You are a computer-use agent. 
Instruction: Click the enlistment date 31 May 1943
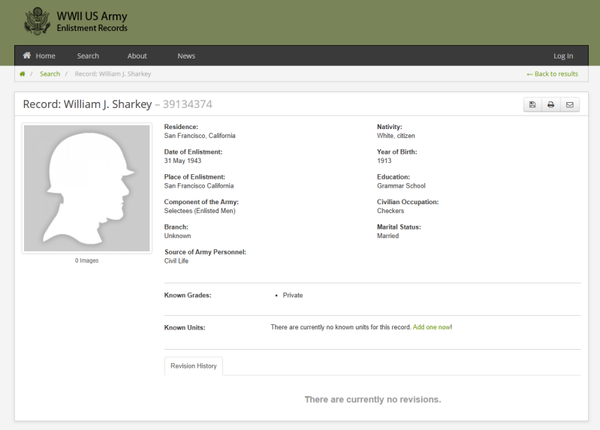click(x=183, y=161)
